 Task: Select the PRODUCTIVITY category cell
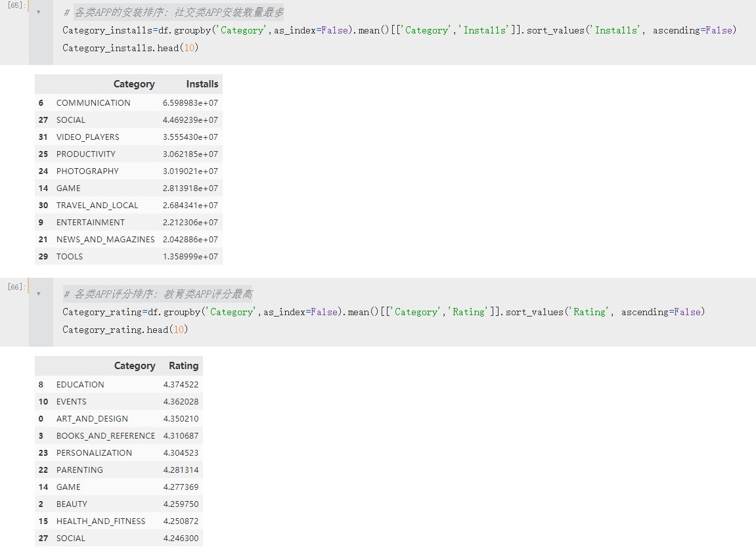(86, 154)
